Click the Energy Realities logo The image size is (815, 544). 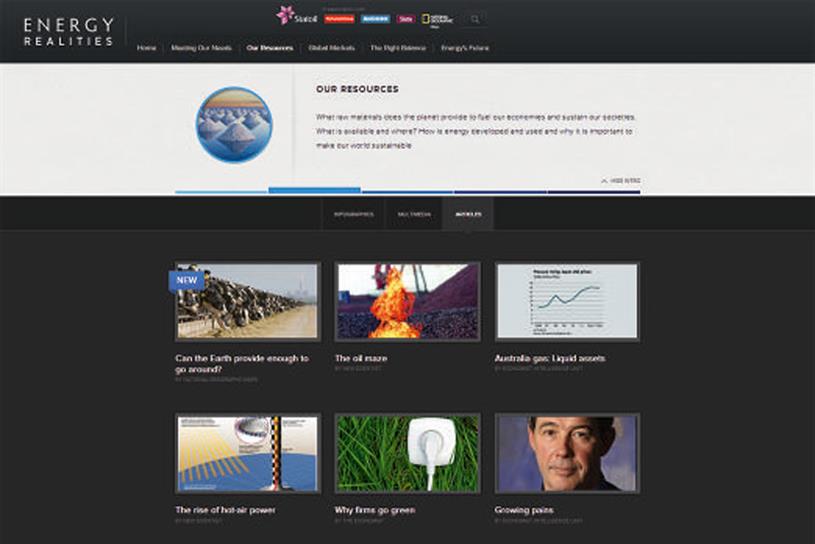tap(69, 32)
